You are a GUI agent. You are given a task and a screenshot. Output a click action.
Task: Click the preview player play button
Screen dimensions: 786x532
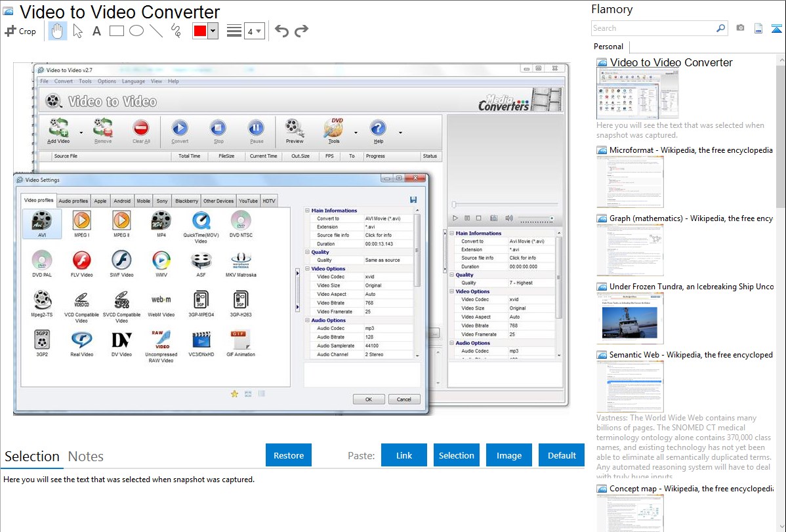[x=455, y=218]
